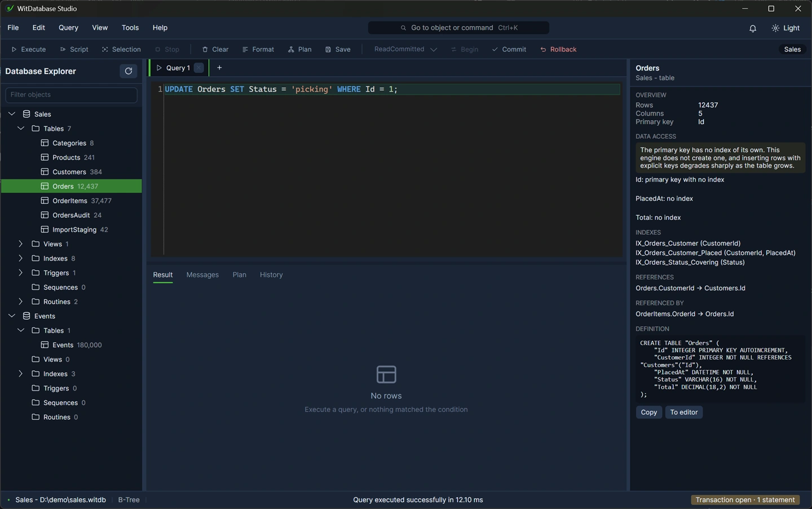Copy the Orders table definition
This screenshot has height=509, width=812.
pyautogui.click(x=649, y=413)
